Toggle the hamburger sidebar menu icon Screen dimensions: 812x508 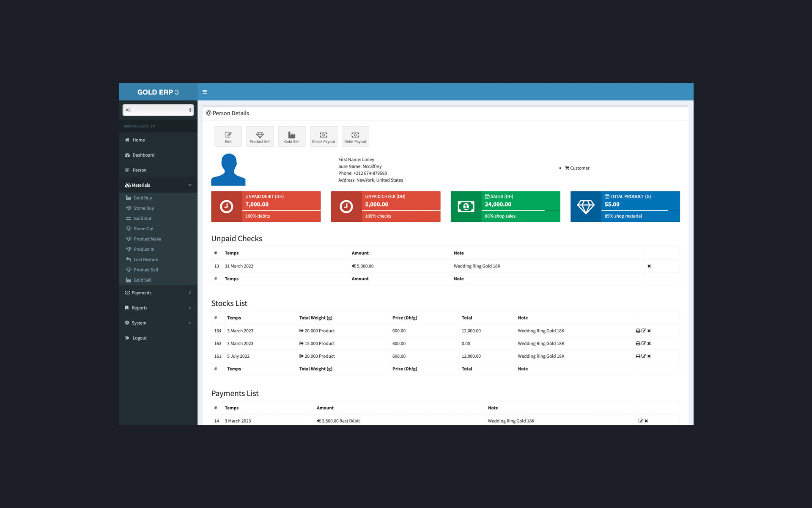tap(205, 92)
